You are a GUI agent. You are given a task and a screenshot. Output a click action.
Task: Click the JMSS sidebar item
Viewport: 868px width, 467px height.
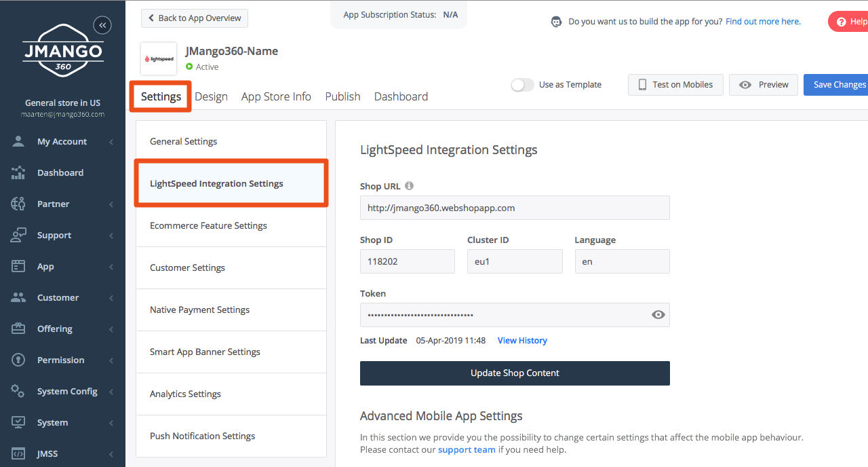coord(62,453)
